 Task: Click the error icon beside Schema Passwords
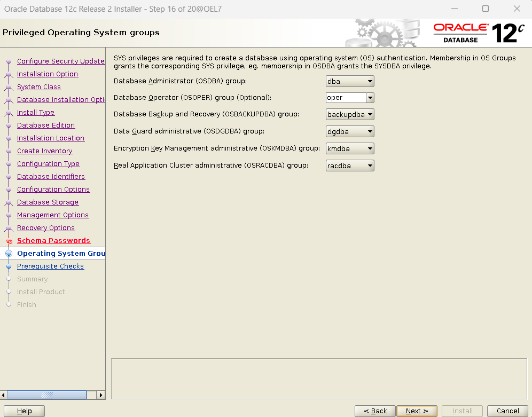click(x=9, y=241)
